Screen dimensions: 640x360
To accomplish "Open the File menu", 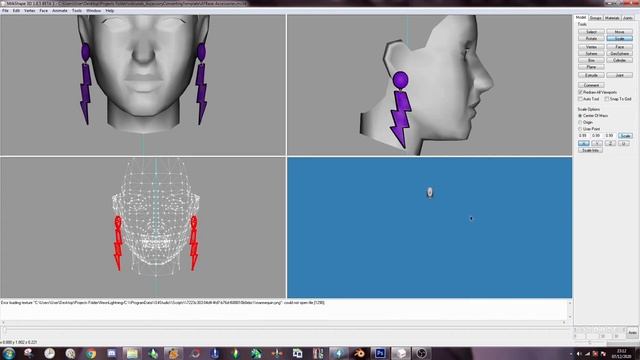I will click(5, 11).
